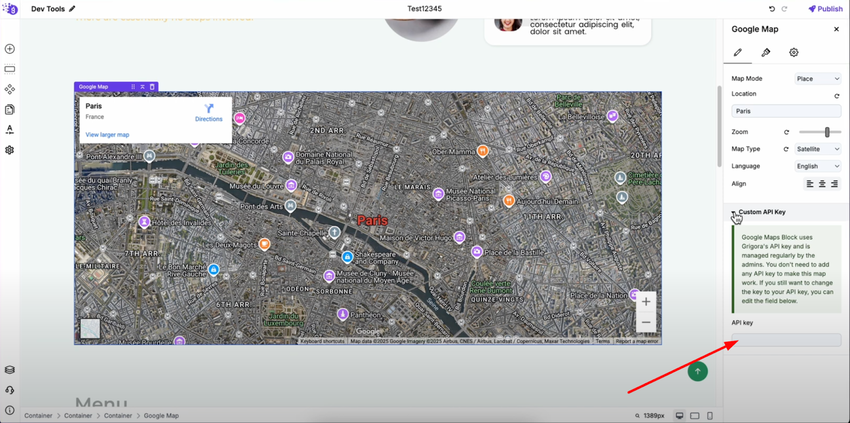Open the Map Mode dropdown
Image resolution: width=850 pixels, height=423 pixels.
[x=817, y=79]
